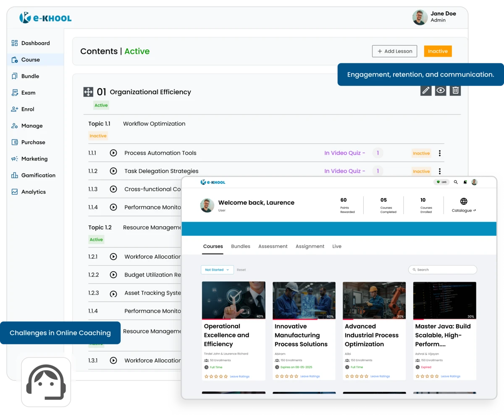Open the Catalogue globe icon

[464, 202]
